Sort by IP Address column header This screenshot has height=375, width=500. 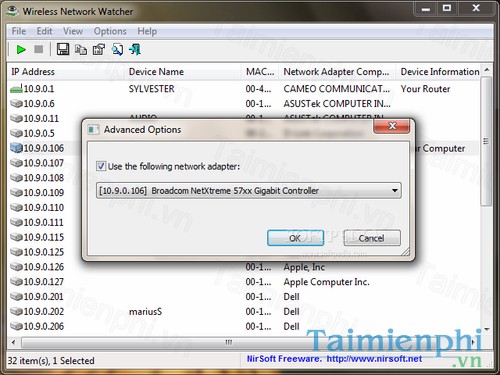pyautogui.click(x=66, y=72)
